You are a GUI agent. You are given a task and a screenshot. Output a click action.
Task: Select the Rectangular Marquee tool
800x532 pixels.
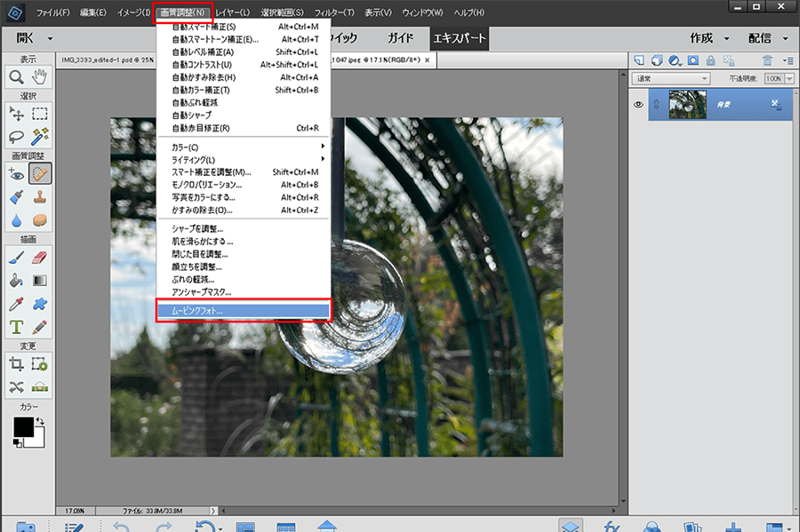39,113
